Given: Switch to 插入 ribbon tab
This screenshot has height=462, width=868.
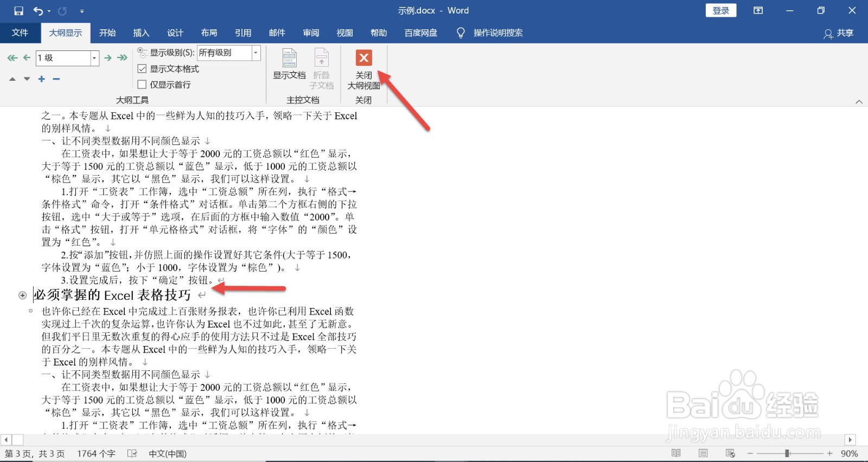Looking at the screenshot, I should click(141, 33).
